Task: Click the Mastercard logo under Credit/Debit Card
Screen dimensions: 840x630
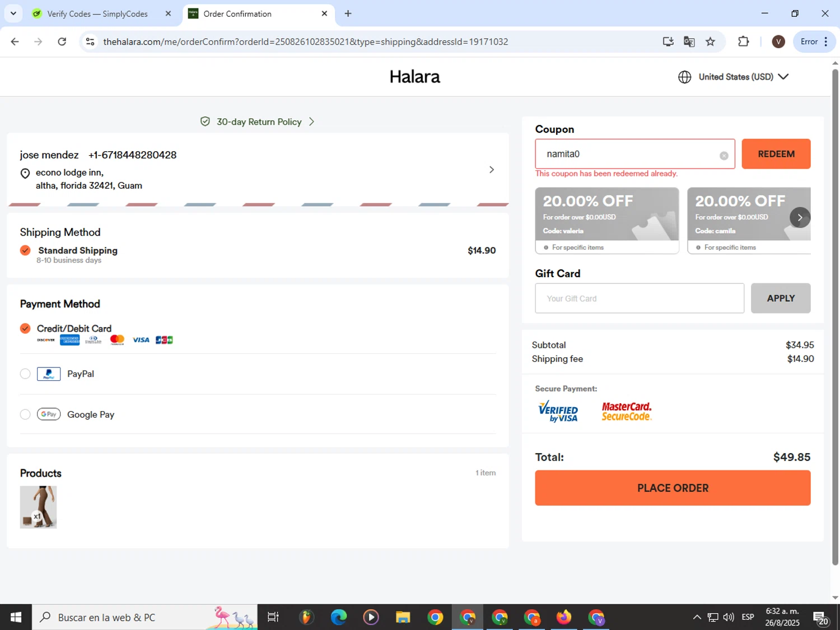Action: pos(117,340)
